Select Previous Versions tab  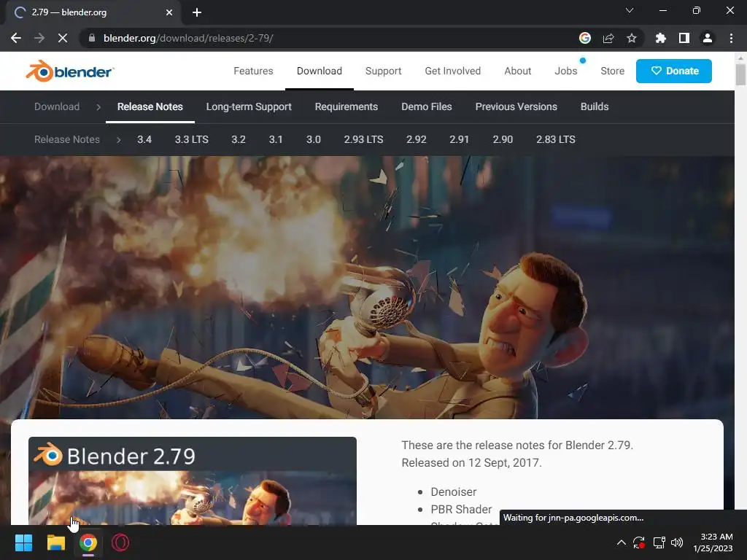click(516, 106)
